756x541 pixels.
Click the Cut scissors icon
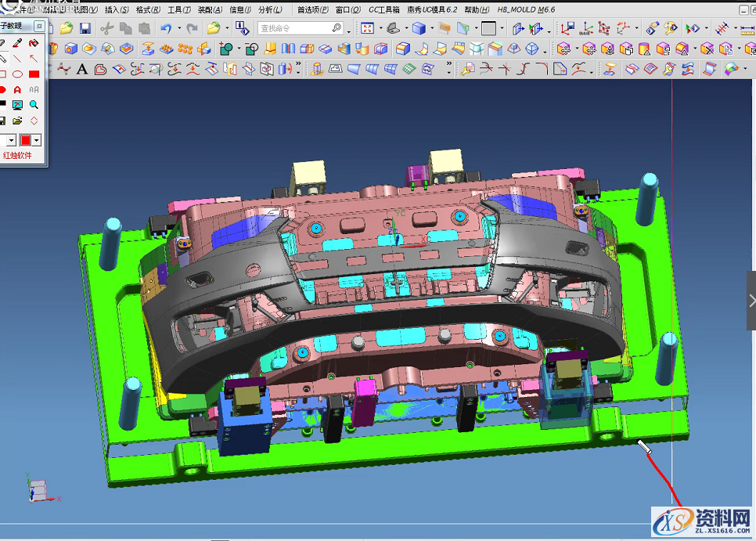coord(108,28)
